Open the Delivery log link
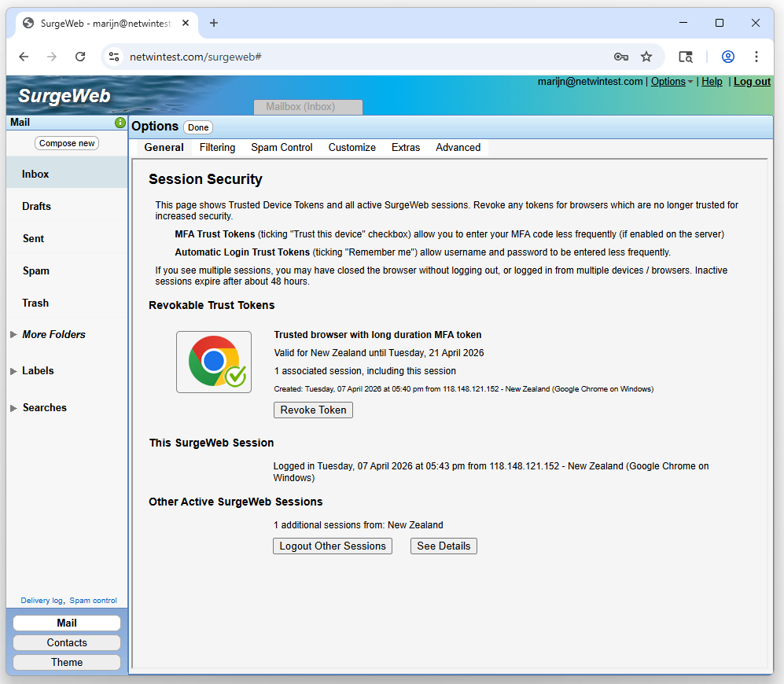784x684 pixels. point(42,601)
